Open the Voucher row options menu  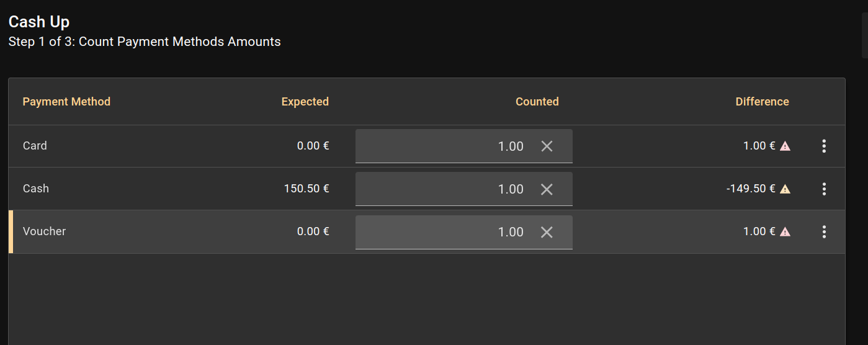click(x=824, y=232)
